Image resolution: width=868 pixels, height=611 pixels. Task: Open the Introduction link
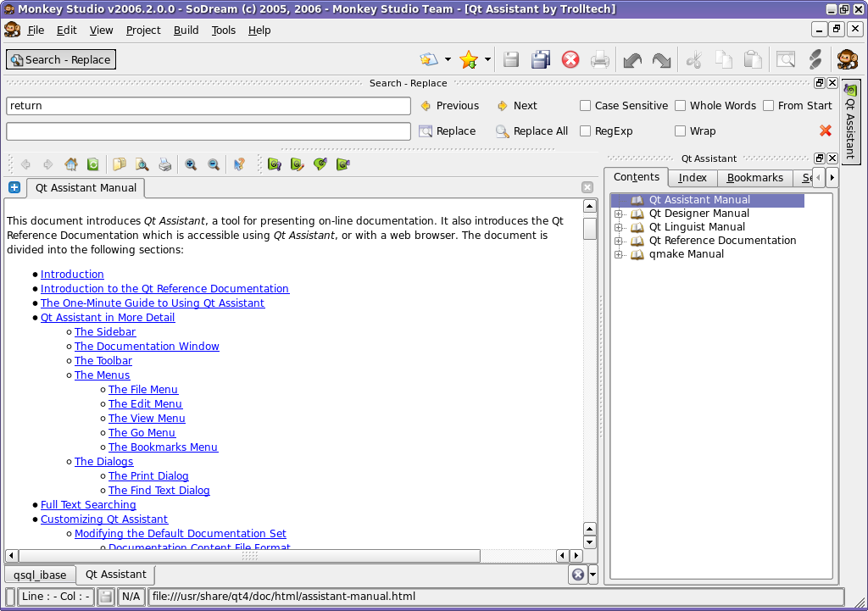[x=72, y=274]
